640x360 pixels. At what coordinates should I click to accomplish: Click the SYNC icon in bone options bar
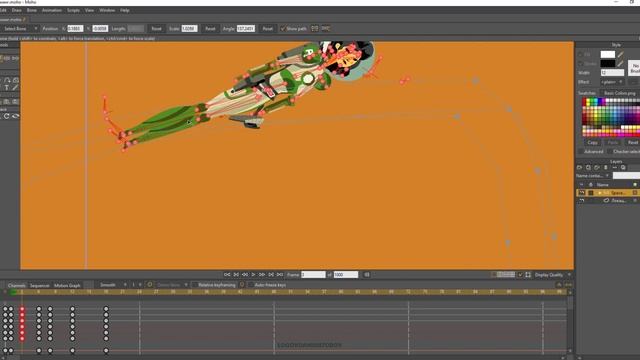click(325, 29)
